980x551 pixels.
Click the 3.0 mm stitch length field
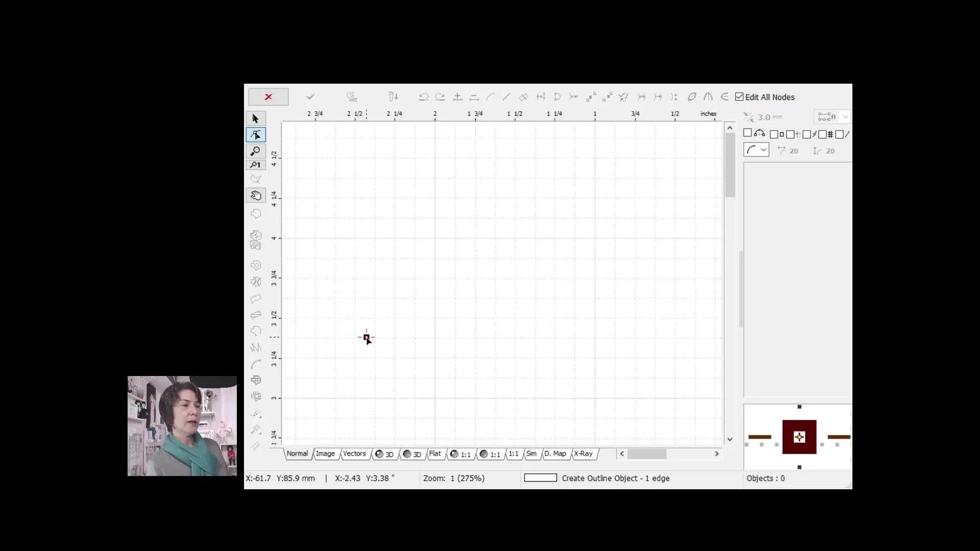770,117
